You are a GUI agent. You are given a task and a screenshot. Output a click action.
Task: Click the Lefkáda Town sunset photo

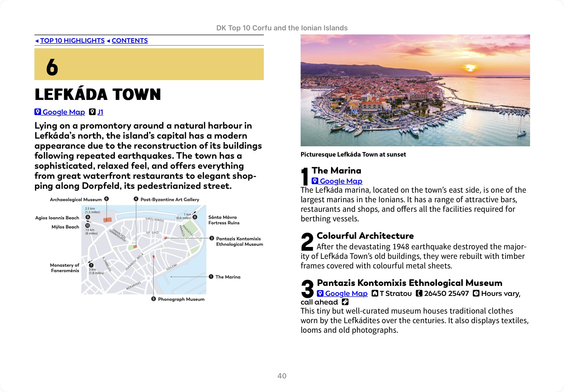coord(415,90)
